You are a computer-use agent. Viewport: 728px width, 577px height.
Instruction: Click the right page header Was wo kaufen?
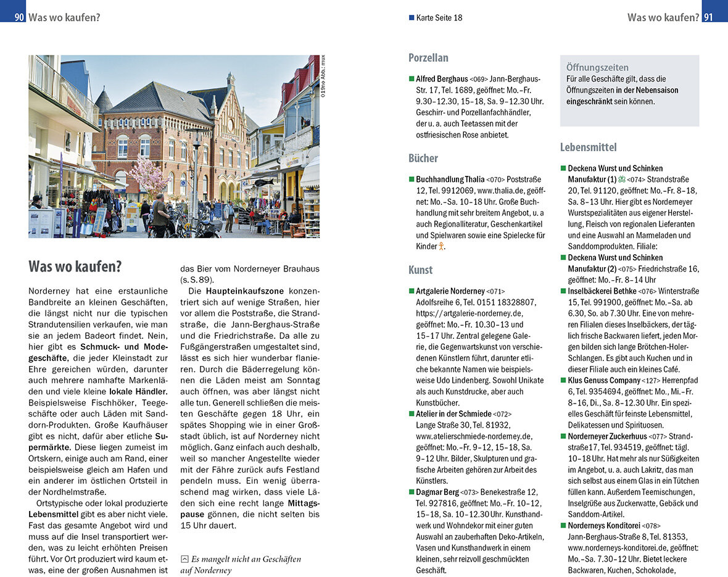[663, 18]
